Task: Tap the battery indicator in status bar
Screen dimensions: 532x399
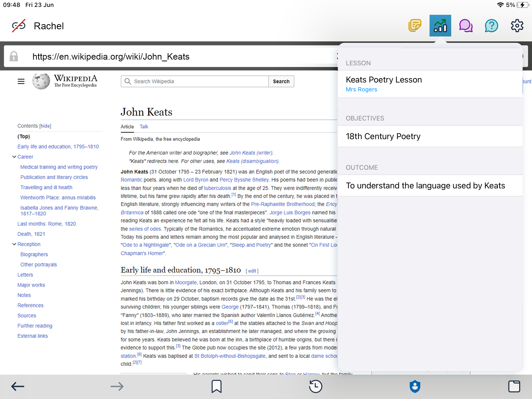Action: click(x=523, y=5)
